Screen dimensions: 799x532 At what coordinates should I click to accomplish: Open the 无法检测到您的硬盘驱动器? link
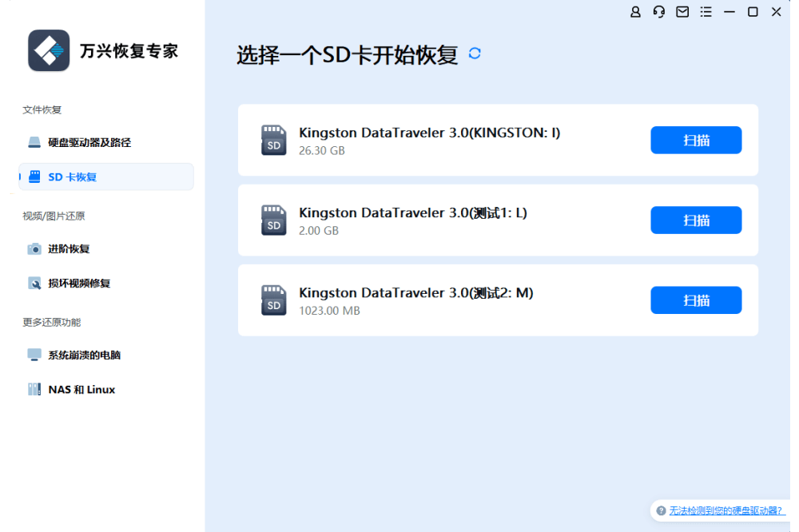point(725,510)
